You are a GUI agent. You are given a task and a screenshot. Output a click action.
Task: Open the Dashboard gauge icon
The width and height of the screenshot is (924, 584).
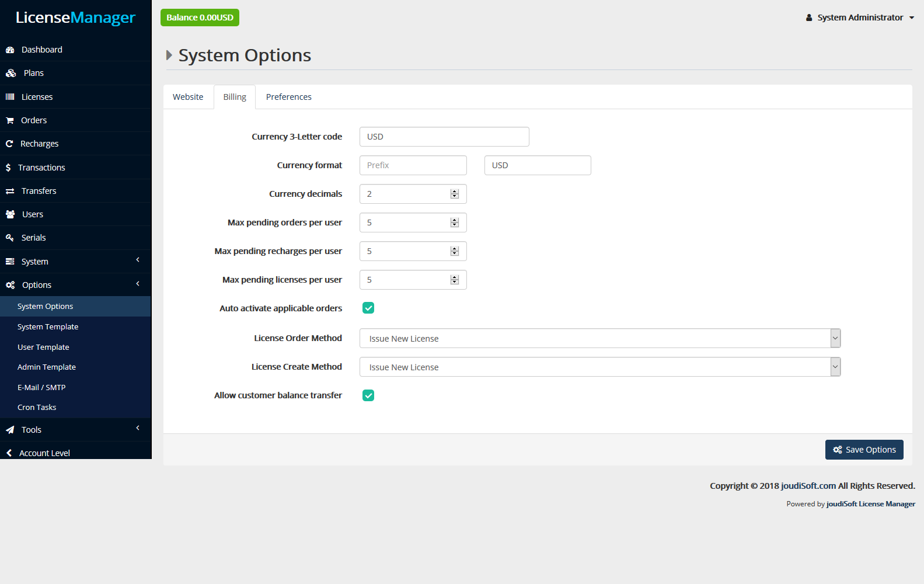[x=10, y=50]
